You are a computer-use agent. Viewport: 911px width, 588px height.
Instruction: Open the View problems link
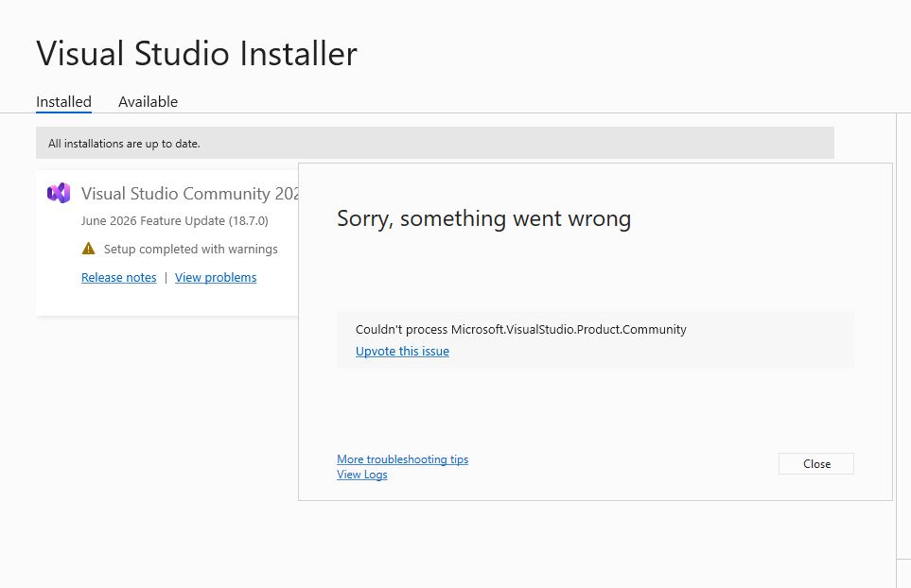click(216, 278)
